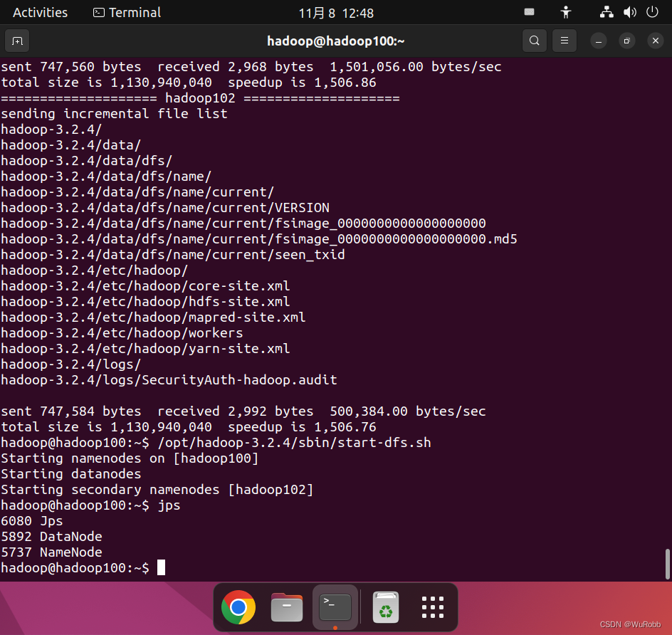Click 'Starting namenodes on [hadoop100]' line

pyautogui.click(x=130, y=458)
